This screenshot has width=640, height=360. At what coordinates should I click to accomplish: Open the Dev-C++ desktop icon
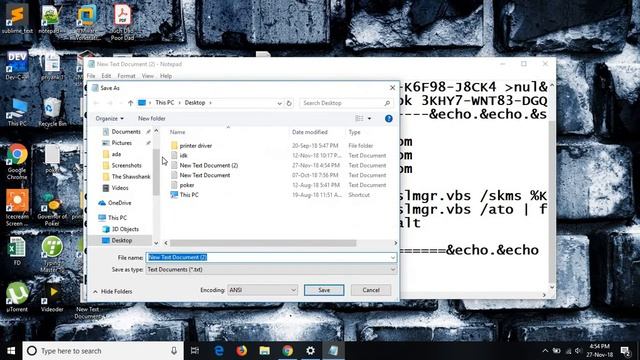[17, 65]
